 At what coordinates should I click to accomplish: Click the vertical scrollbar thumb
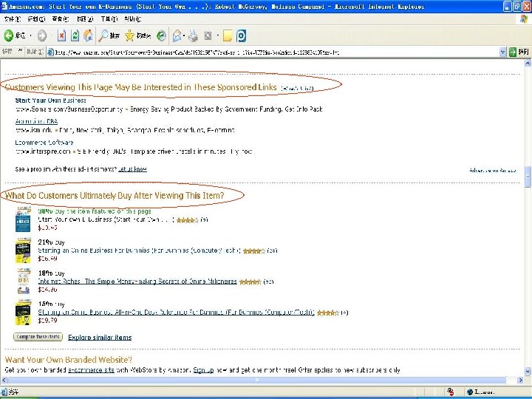(x=528, y=177)
